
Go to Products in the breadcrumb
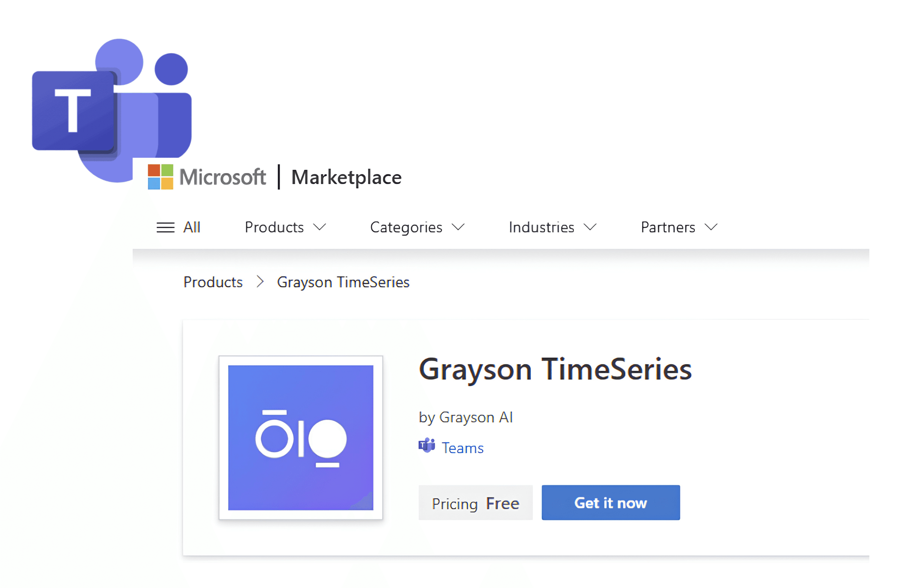(x=213, y=282)
